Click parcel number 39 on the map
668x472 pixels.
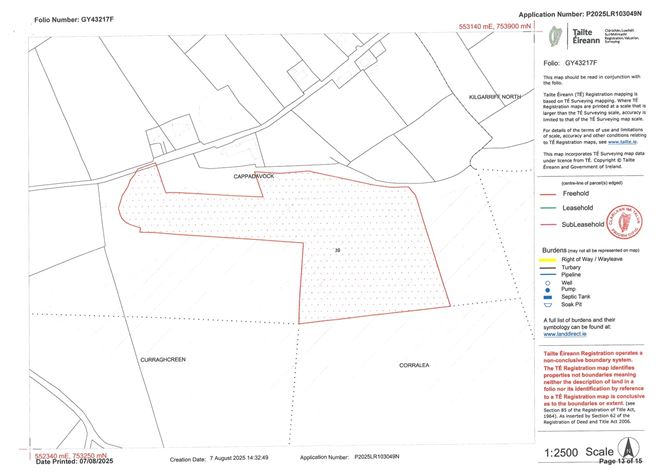click(x=337, y=249)
